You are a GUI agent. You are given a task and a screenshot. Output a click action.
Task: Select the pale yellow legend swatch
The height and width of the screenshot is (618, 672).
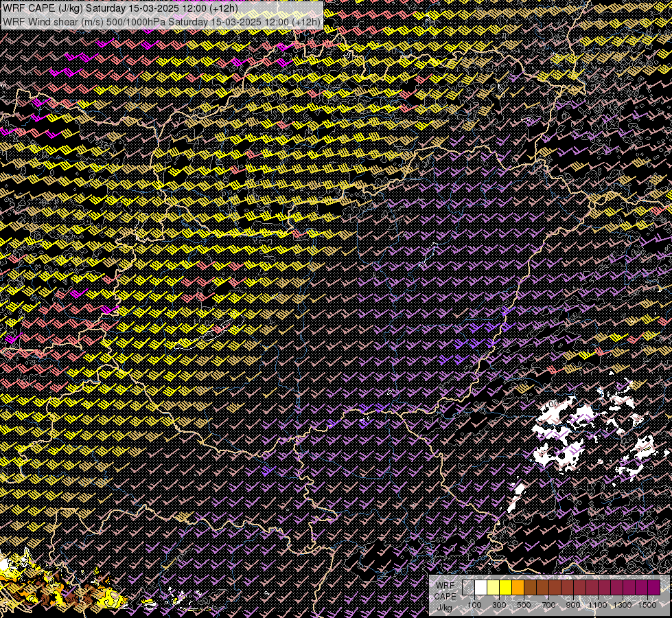[x=494, y=588]
